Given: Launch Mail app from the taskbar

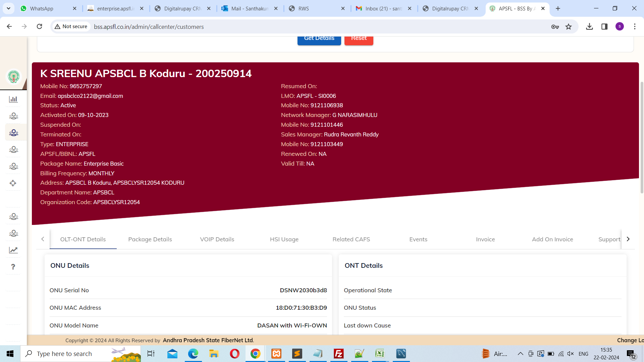Looking at the screenshot, I should [172, 354].
